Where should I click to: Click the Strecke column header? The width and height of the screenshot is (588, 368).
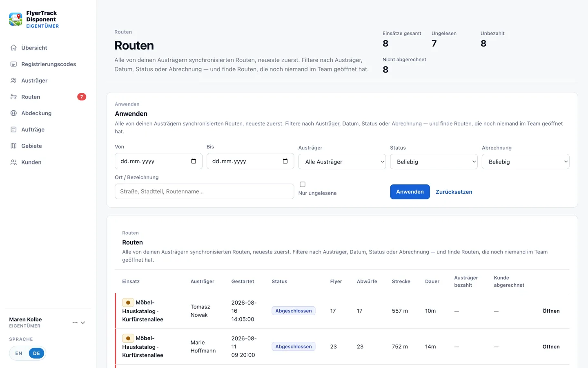(401, 281)
